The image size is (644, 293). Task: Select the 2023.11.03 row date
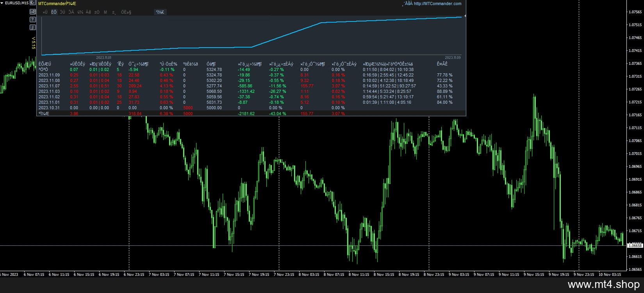click(49, 91)
